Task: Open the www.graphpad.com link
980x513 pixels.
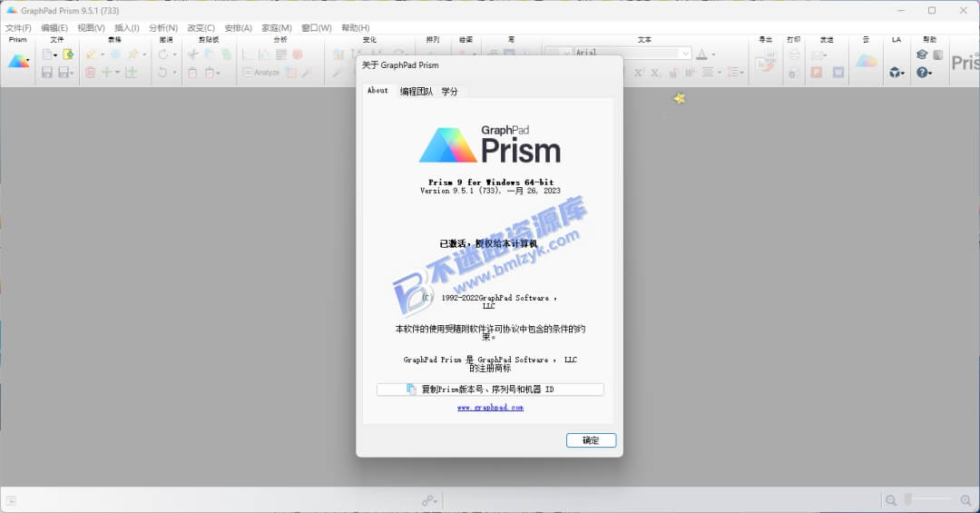Action: point(490,408)
